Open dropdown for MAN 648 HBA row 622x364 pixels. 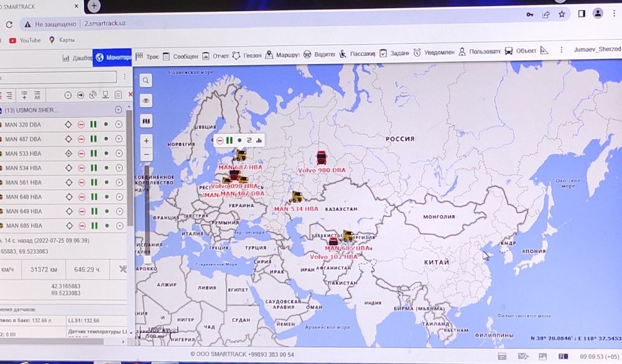coord(119,197)
